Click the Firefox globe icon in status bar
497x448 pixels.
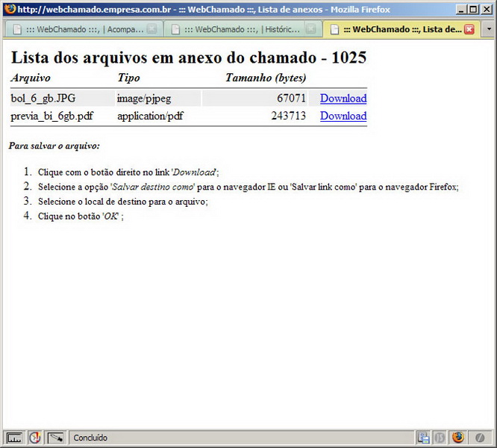tap(457, 438)
